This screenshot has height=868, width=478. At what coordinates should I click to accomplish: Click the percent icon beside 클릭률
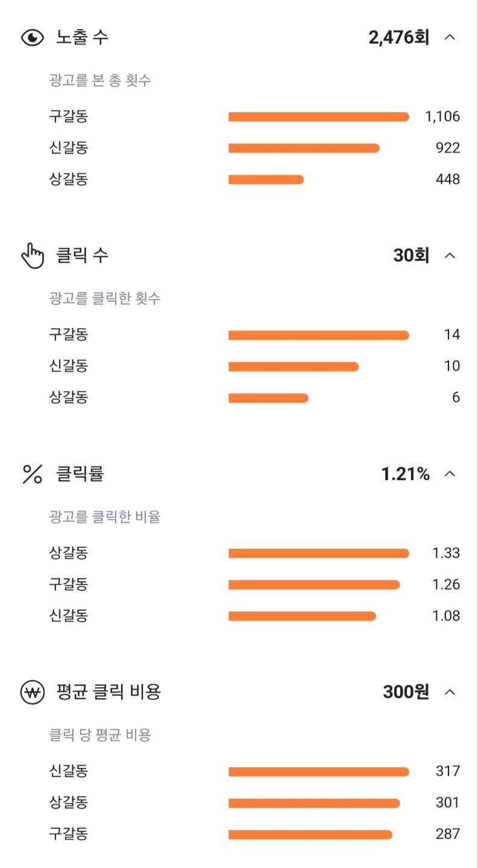[x=33, y=474]
